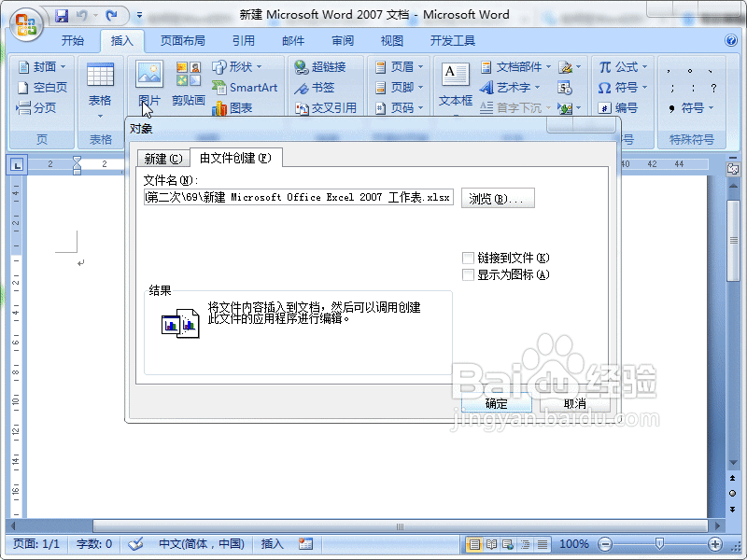Image resolution: width=747 pixels, height=560 pixels.
Task: Confirm with the 确定 button
Action: [x=496, y=403]
